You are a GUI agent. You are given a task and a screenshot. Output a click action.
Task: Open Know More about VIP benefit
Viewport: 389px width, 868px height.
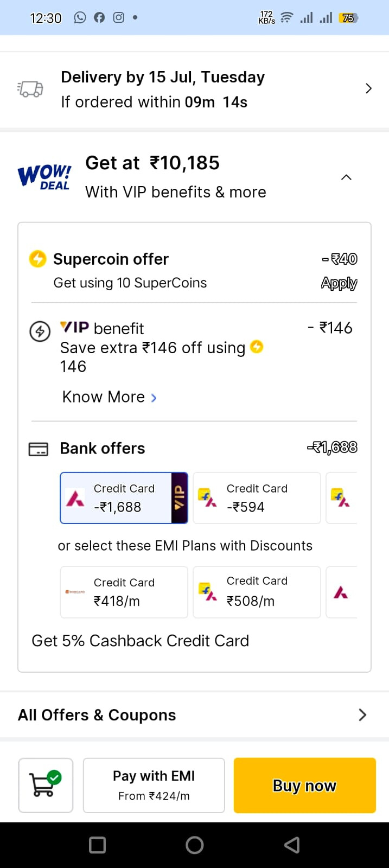coord(110,397)
